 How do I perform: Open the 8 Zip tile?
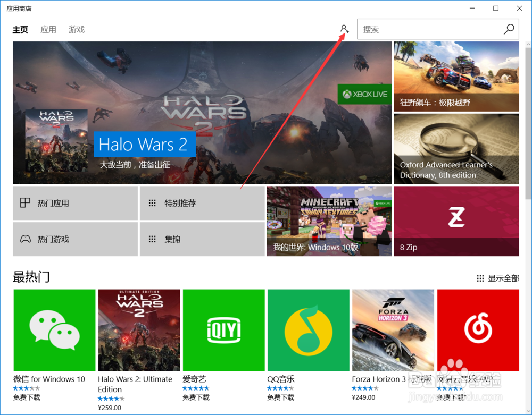[456, 221]
